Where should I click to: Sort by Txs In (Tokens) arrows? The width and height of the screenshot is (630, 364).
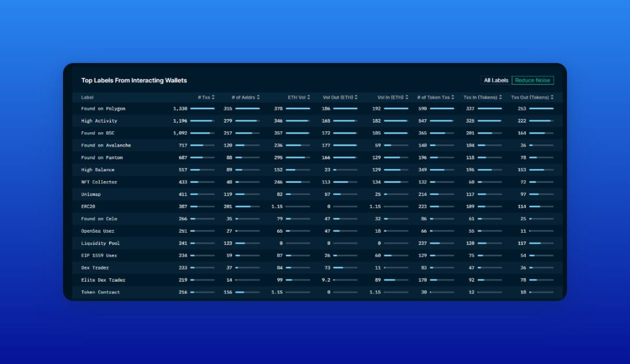(x=501, y=97)
